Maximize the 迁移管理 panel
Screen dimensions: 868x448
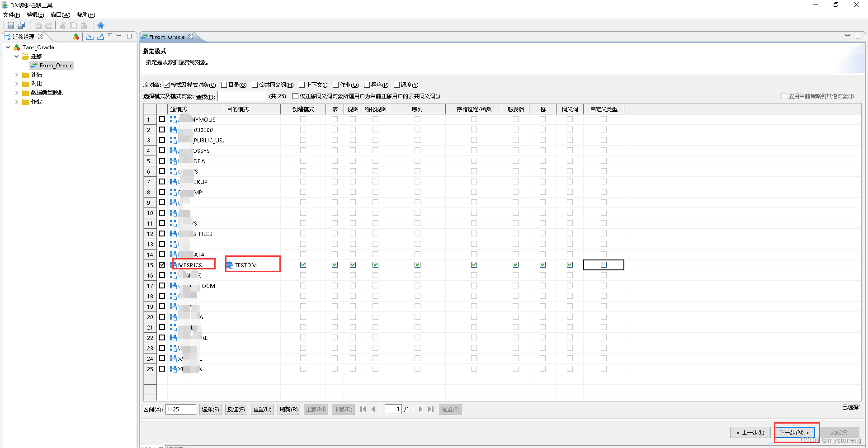[129, 36]
